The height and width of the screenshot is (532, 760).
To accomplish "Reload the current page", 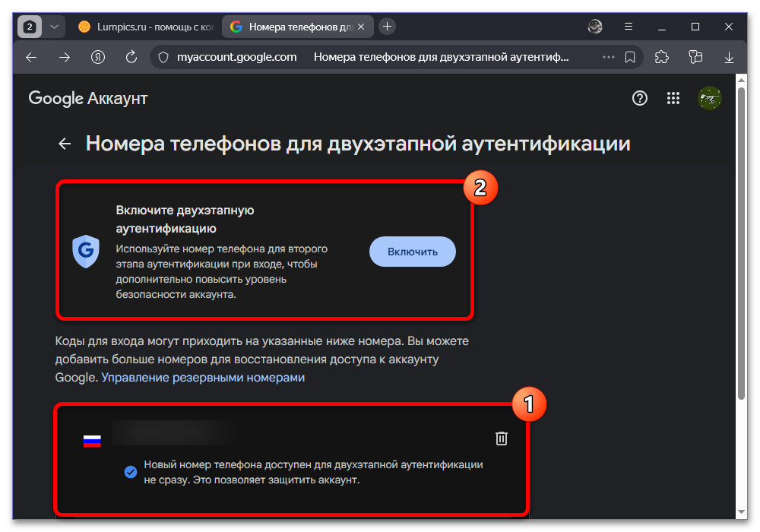I will [131, 57].
